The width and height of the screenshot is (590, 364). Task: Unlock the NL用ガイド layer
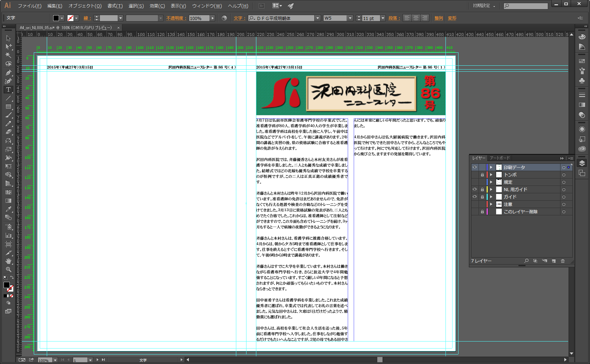482,189
